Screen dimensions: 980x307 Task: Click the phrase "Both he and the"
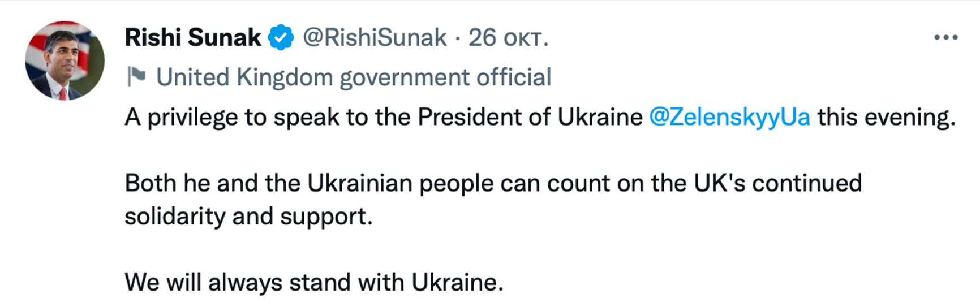coord(213,183)
